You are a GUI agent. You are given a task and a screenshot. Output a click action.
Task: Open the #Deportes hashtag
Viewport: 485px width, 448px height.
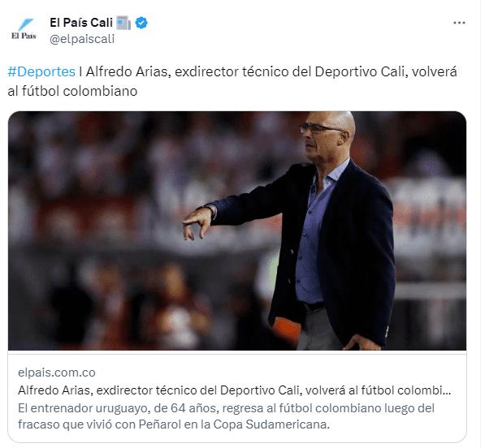pos(41,71)
